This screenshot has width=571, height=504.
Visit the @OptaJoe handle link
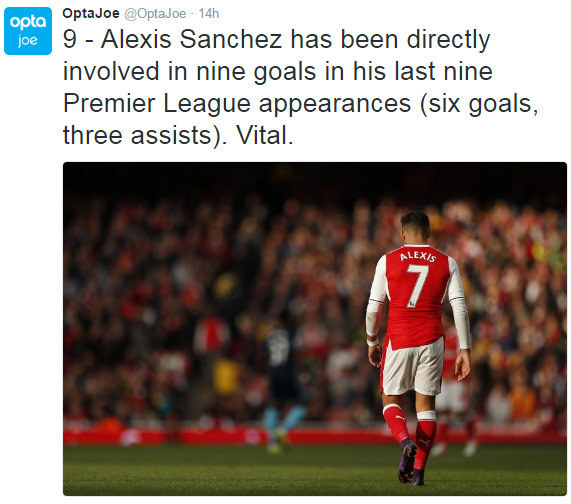pos(155,13)
